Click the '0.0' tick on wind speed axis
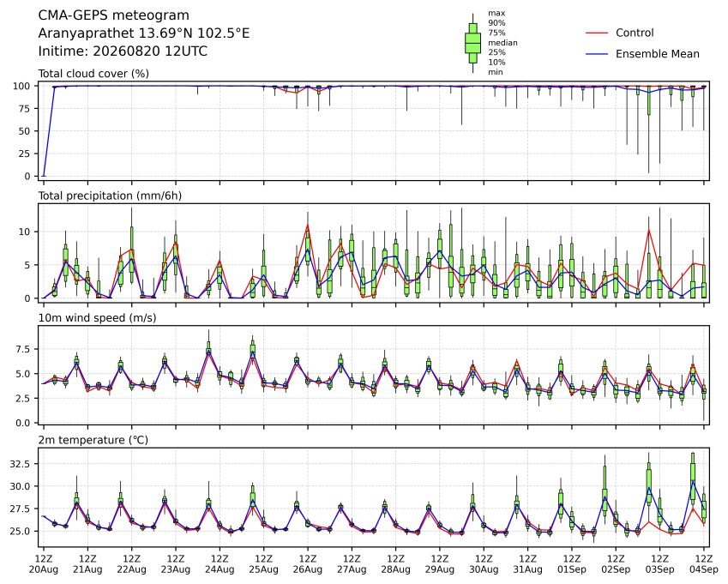 click(x=23, y=423)
